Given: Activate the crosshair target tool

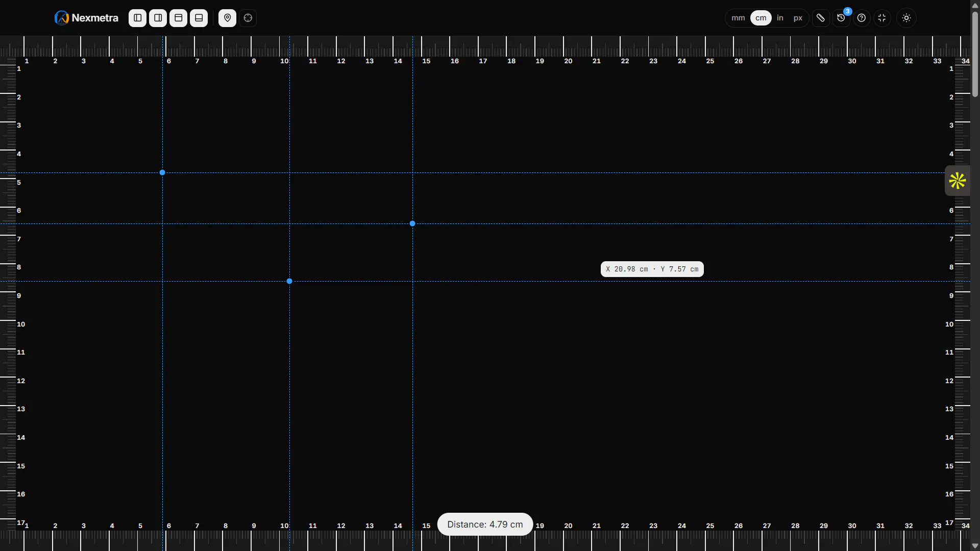Looking at the screenshot, I should pyautogui.click(x=248, y=18).
